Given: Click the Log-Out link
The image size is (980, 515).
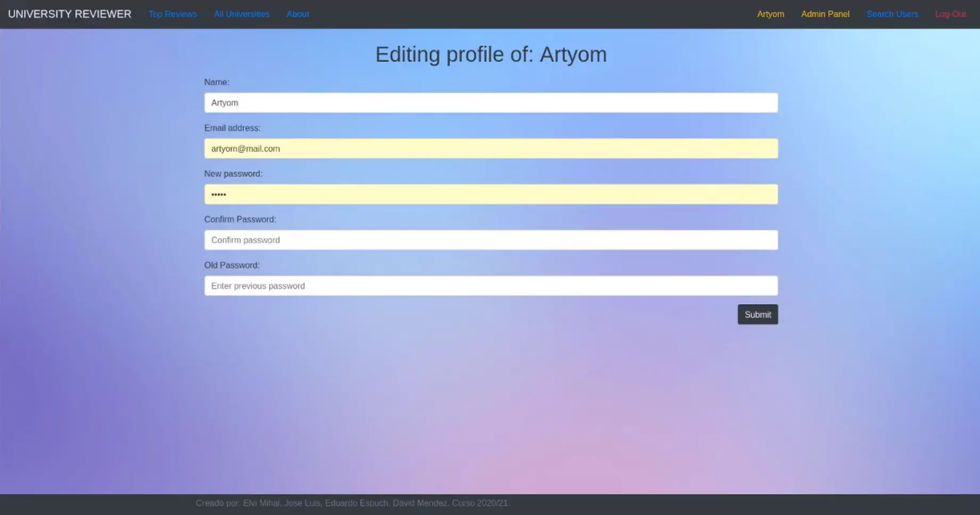Looking at the screenshot, I should [x=950, y=14].
